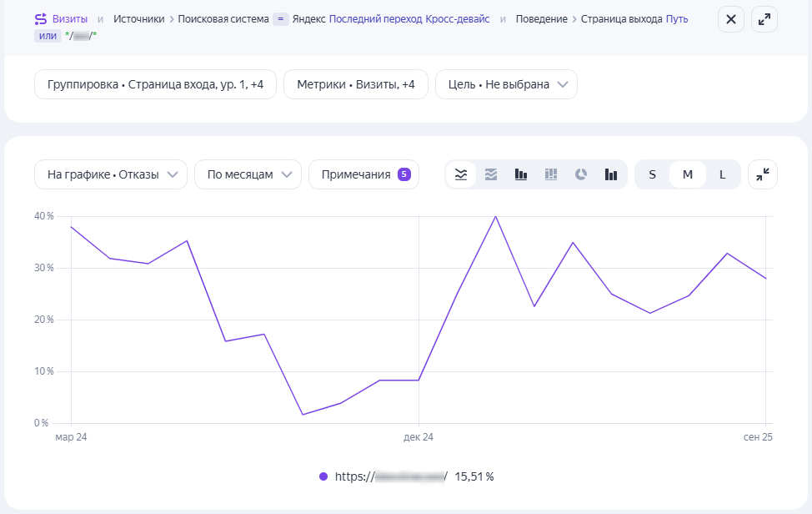The height and width of the screenshot is (514, 812).
Task: Expand the segment panel to fullscreen
Action: [x=764, y=19]
